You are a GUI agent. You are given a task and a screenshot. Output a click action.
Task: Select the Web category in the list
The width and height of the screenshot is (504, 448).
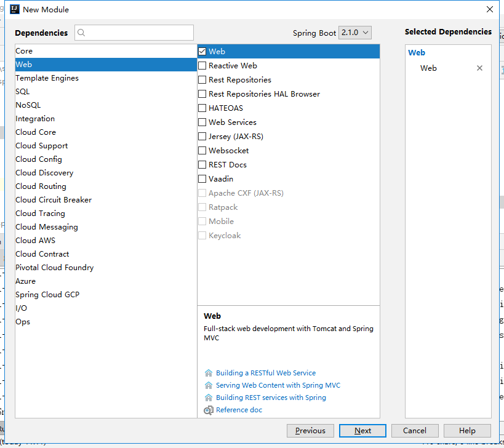click(106, 64)
